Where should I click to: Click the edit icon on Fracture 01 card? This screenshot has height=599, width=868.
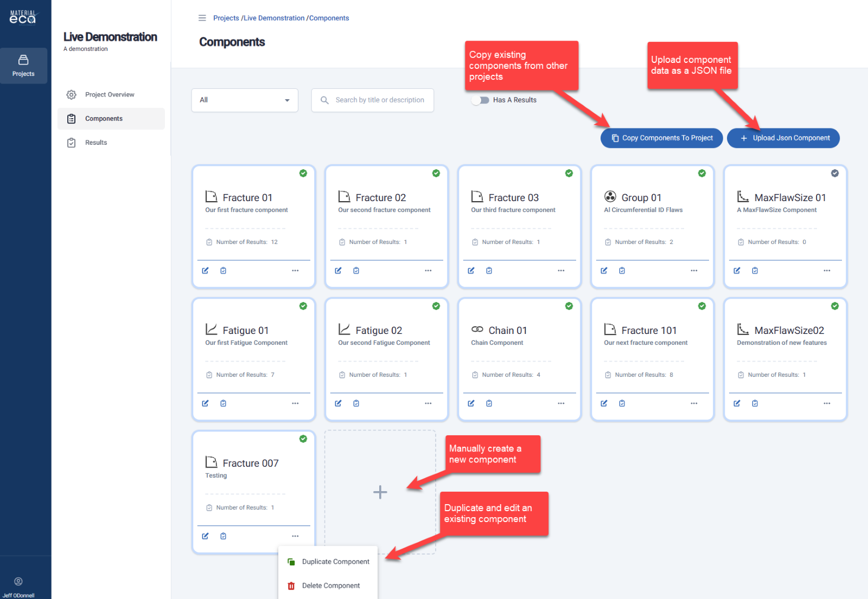pyautogui.click(x=205, y=270)
